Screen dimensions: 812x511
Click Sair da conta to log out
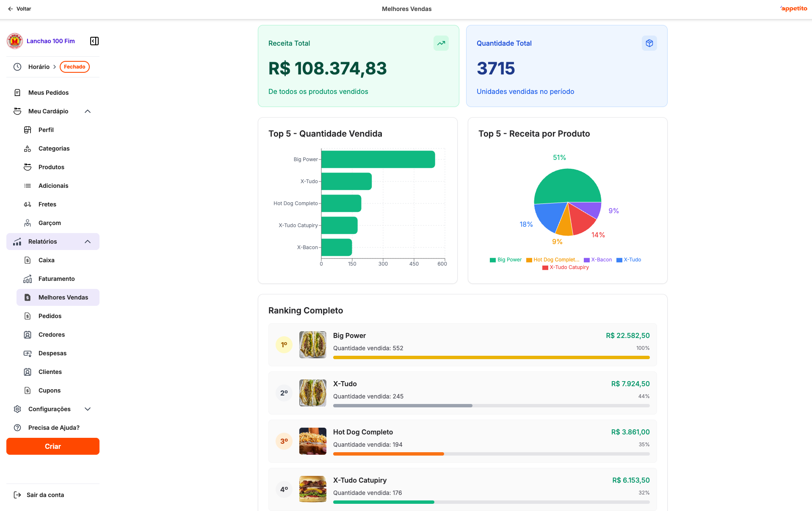(x=39, y=495)
